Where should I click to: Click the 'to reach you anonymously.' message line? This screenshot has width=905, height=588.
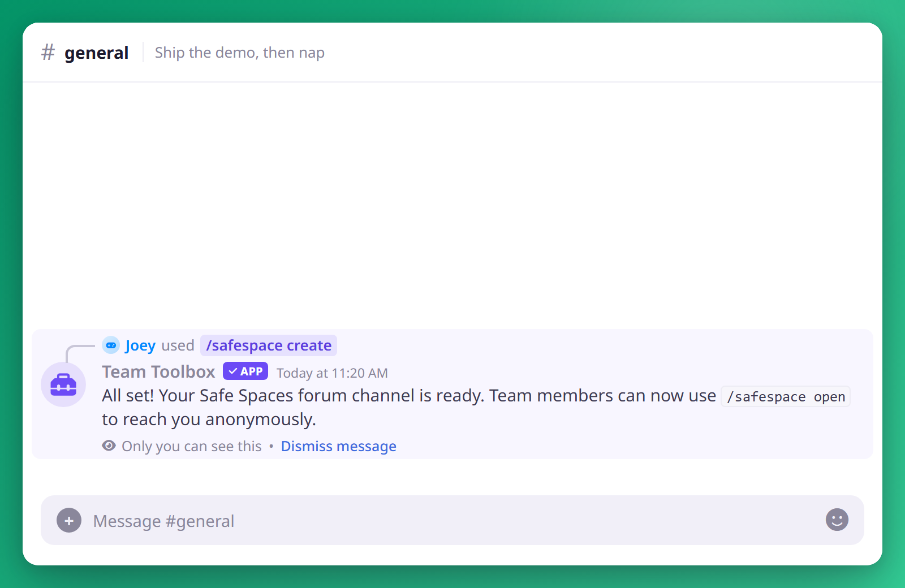[209, 420]
